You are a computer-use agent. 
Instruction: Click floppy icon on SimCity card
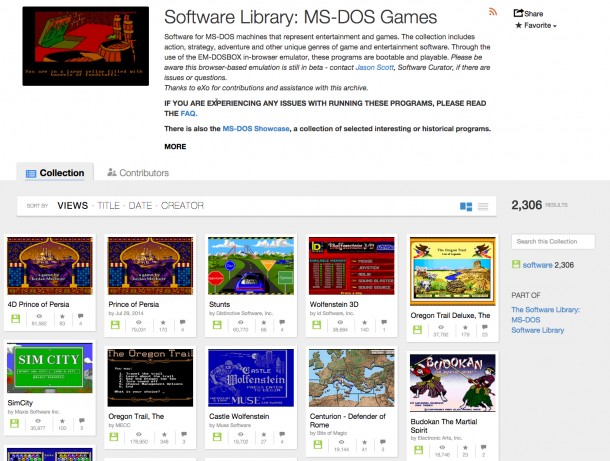(x=15, y=423)
